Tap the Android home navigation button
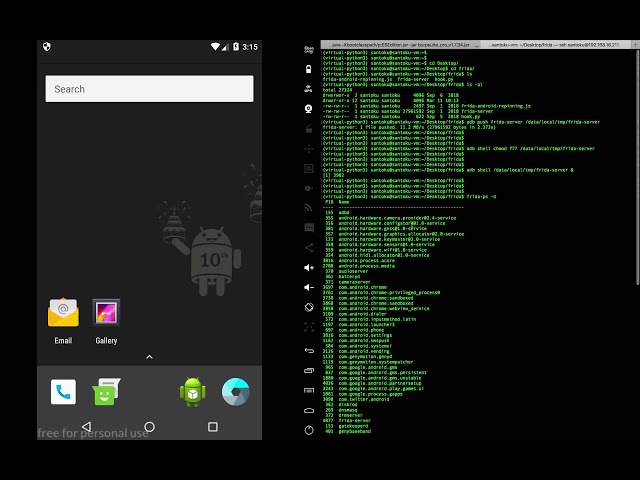The height and width of the screenshot is (480, 640). 149,427
